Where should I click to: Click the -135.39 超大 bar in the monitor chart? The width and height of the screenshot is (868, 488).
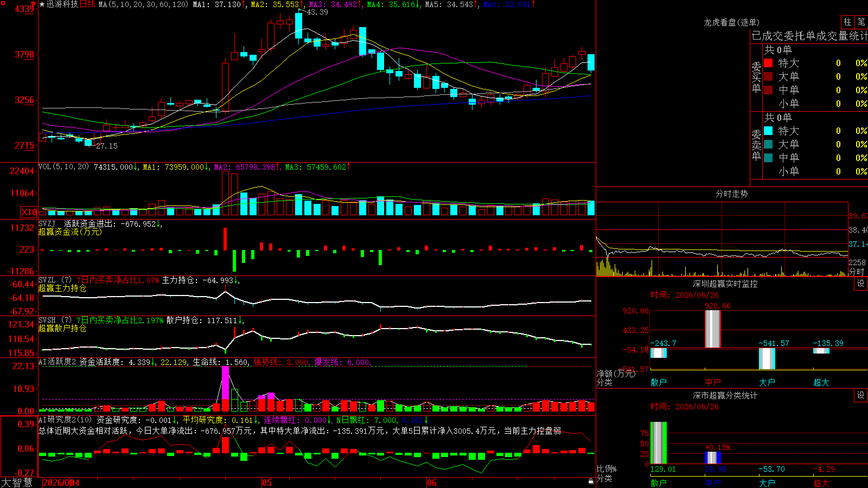pyautogui.click(x=821, y=351)
